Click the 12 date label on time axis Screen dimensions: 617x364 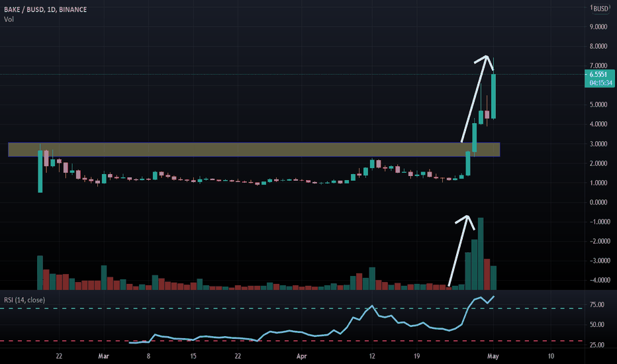coord(372,356)
